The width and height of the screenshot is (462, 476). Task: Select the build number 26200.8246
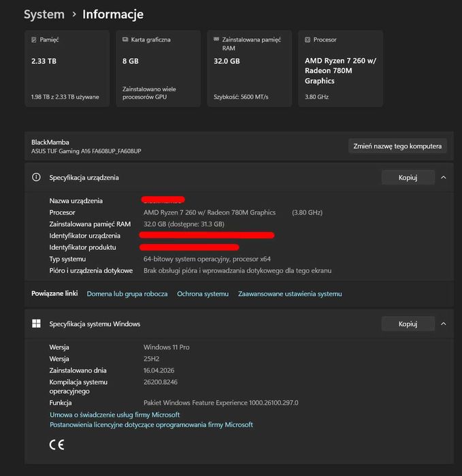tap(160, 382)
